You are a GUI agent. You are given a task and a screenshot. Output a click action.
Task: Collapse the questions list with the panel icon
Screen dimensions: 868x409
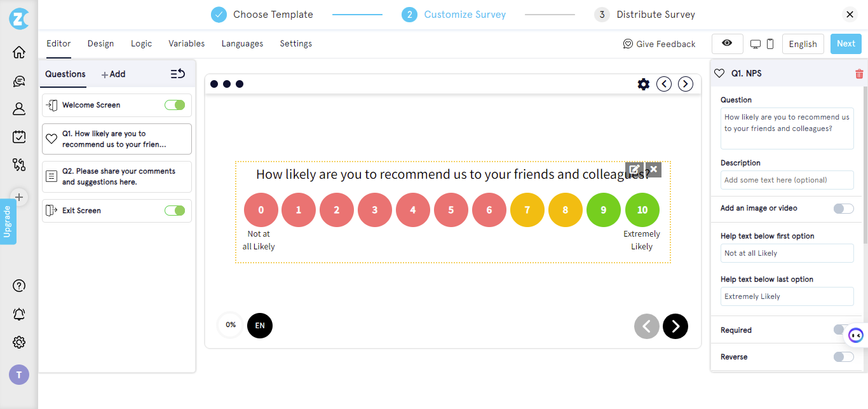177,74
